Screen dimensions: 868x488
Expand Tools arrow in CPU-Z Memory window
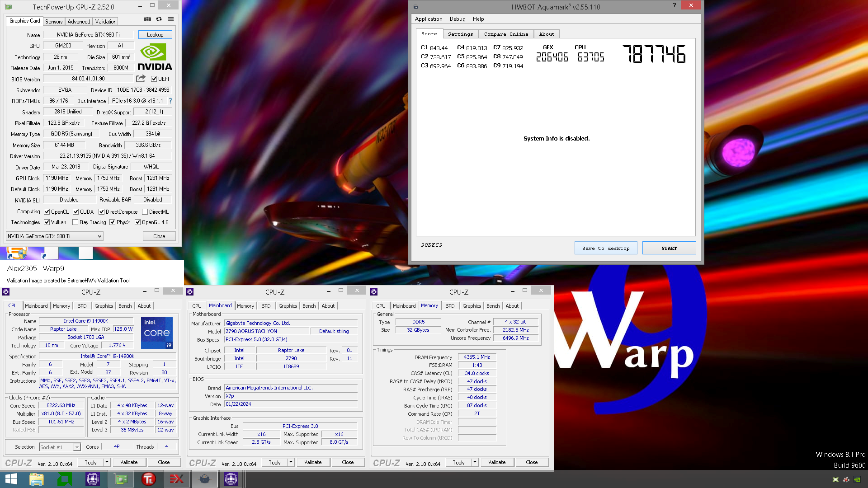(x=475, y=462)
